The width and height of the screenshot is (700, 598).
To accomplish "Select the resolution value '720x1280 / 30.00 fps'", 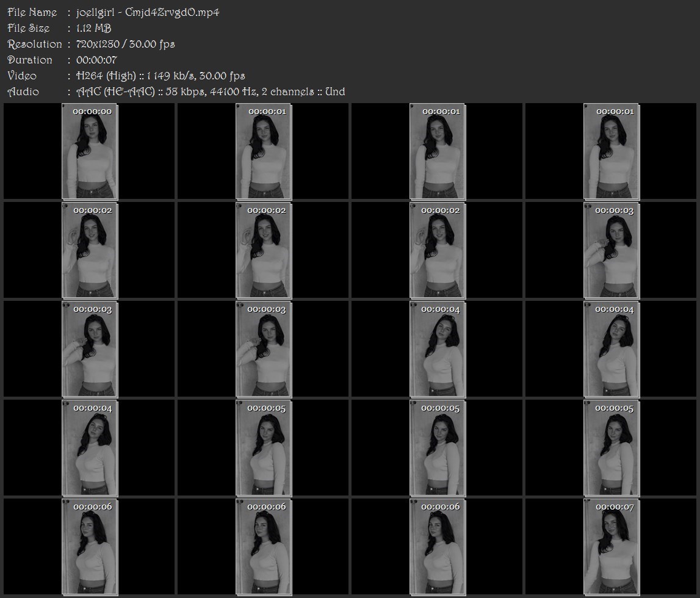I will coord(126,44).
